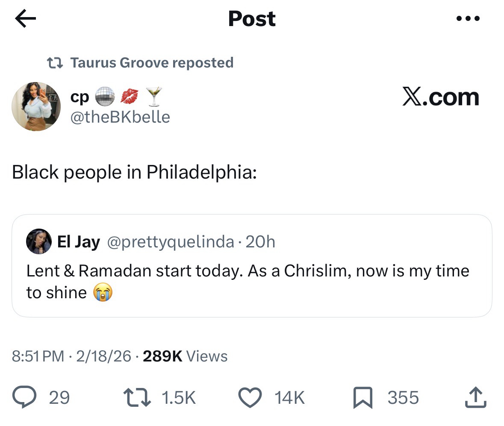Click the 8:51 PM timestamp
This screenshot has width=504, height=426.
click(x=38, y=356)
